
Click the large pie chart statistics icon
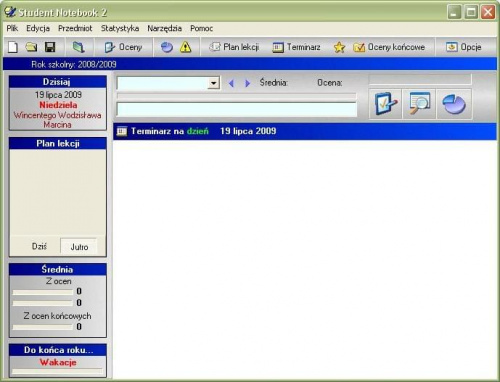454,104
